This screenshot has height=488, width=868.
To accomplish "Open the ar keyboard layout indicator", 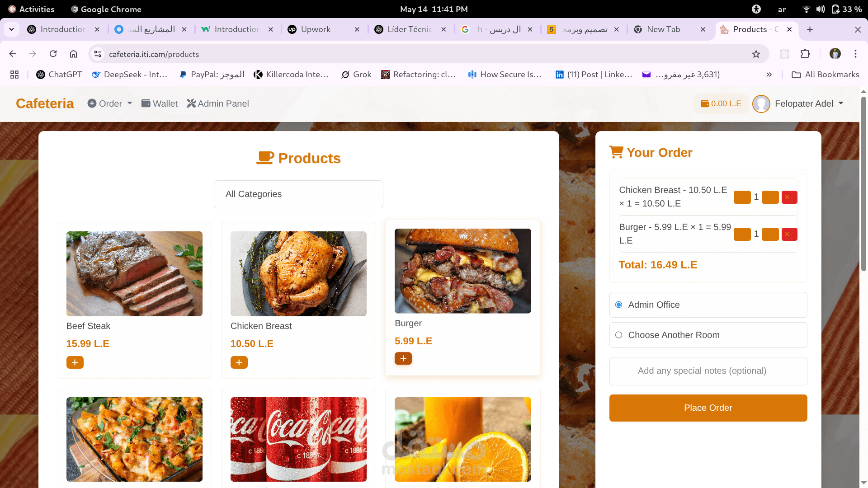I will tap(782, 9).
